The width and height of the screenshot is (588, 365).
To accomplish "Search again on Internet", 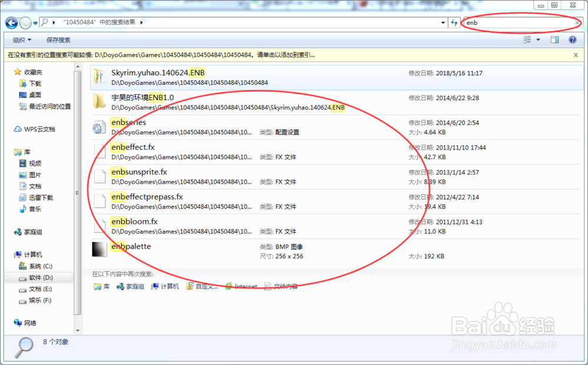I will (241, 287).
